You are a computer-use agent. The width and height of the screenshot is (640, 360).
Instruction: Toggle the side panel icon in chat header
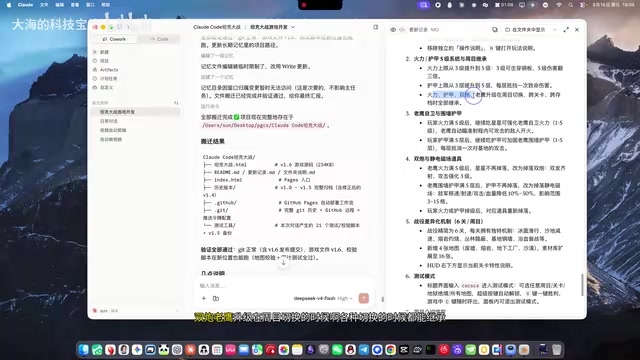pos(376,27)
